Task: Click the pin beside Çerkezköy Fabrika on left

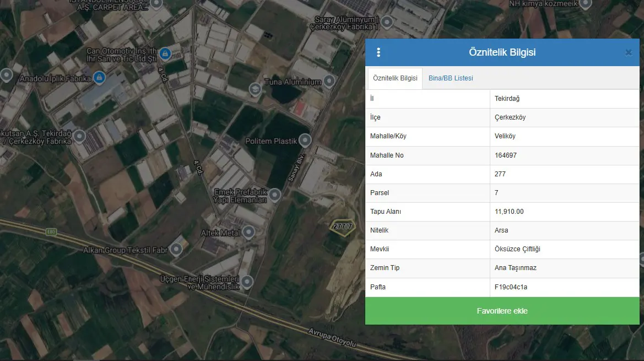Action: [x=79, y=136]
